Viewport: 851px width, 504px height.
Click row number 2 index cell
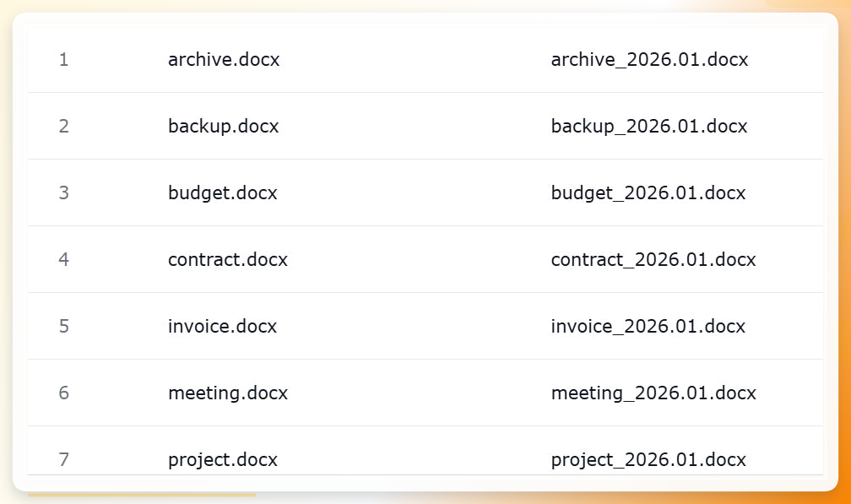point(63,126)
